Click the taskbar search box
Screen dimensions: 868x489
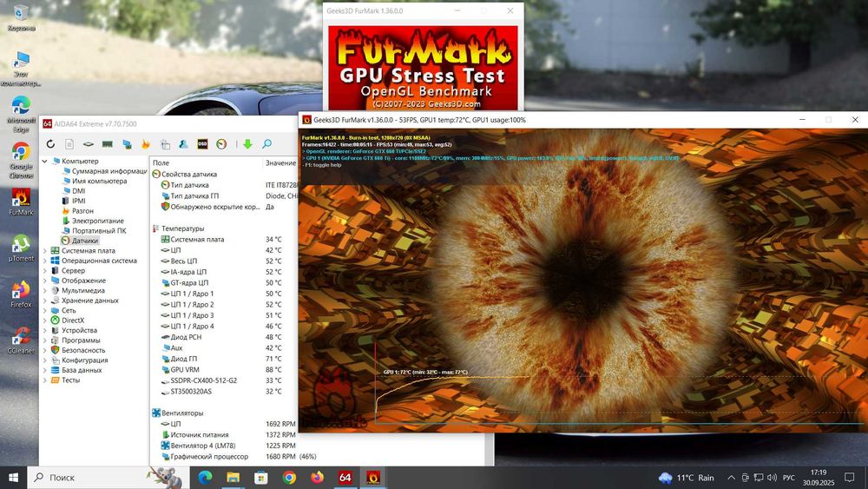[108, 478]
